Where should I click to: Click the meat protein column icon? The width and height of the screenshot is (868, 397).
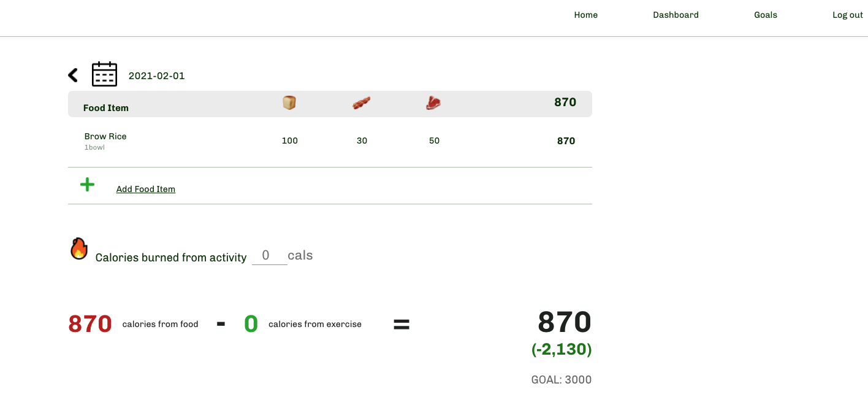(433, 102)
